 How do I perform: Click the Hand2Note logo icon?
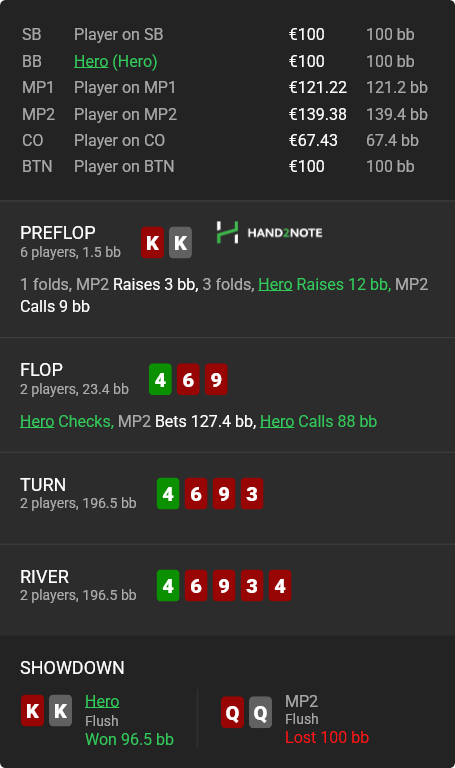227,232
